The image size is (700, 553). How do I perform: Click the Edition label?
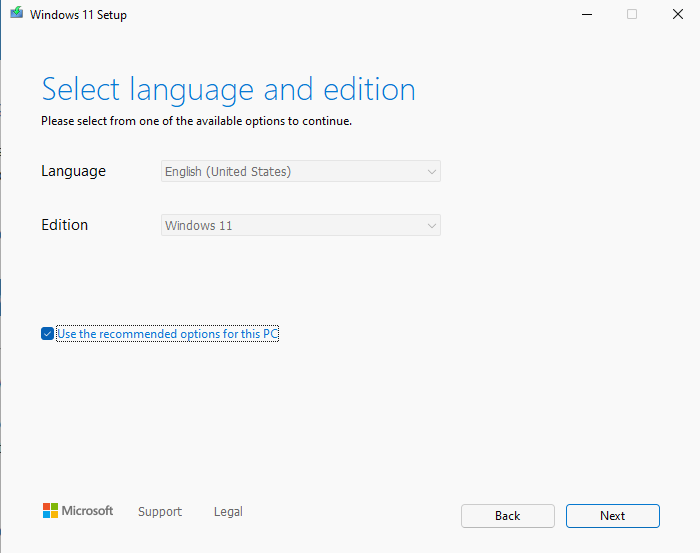[x=64, y=225]
